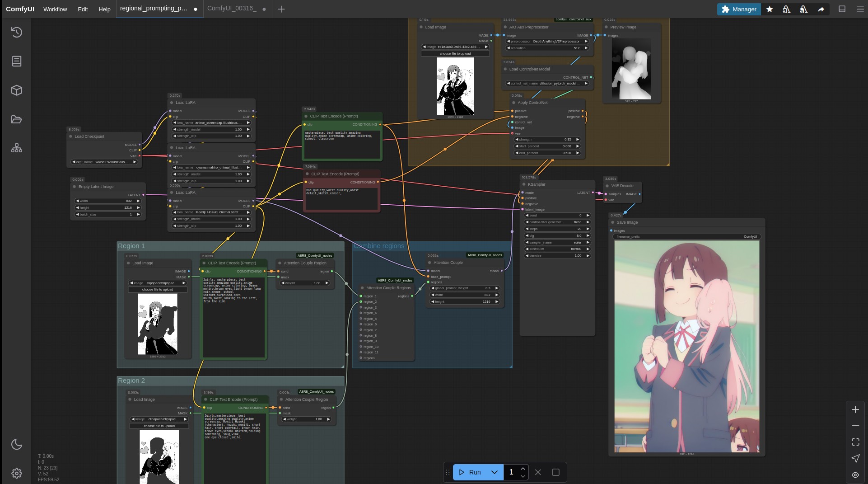
Task: Open the preprocessor DepthAnythingV2Preprocessor combo
Action: (547, 41)
